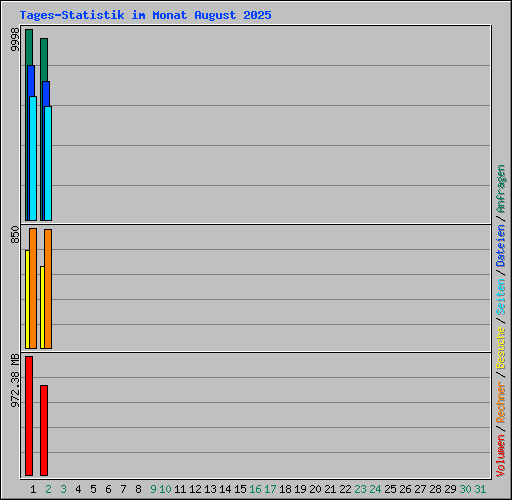The height and width of the screenshot is (500, 512).
Task: Click day 4 on the x-axis
Action: click(x=78, y=489)
